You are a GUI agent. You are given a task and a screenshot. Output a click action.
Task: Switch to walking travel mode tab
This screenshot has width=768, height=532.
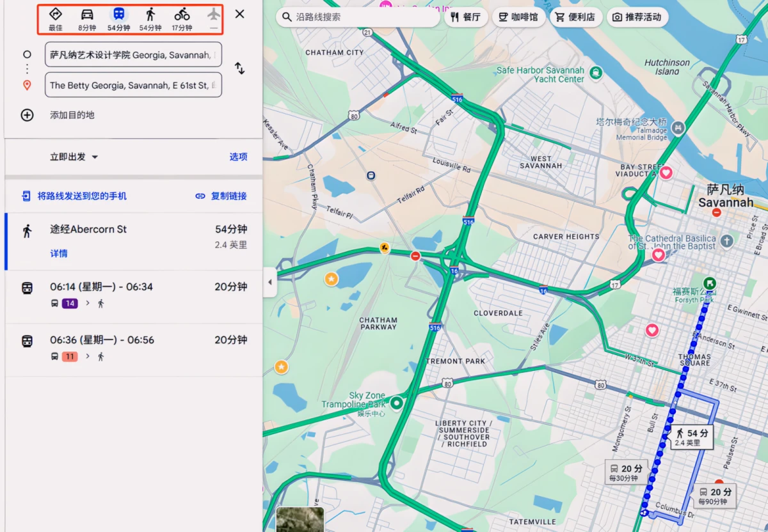(150, 19)
